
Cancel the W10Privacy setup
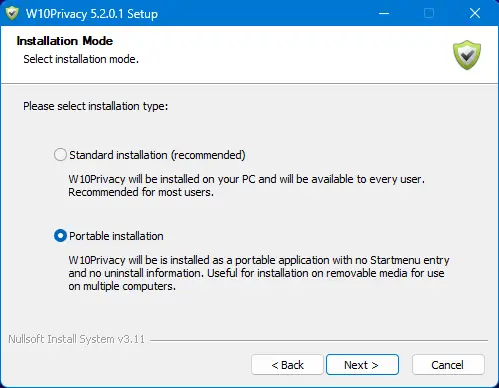point(448,365)
